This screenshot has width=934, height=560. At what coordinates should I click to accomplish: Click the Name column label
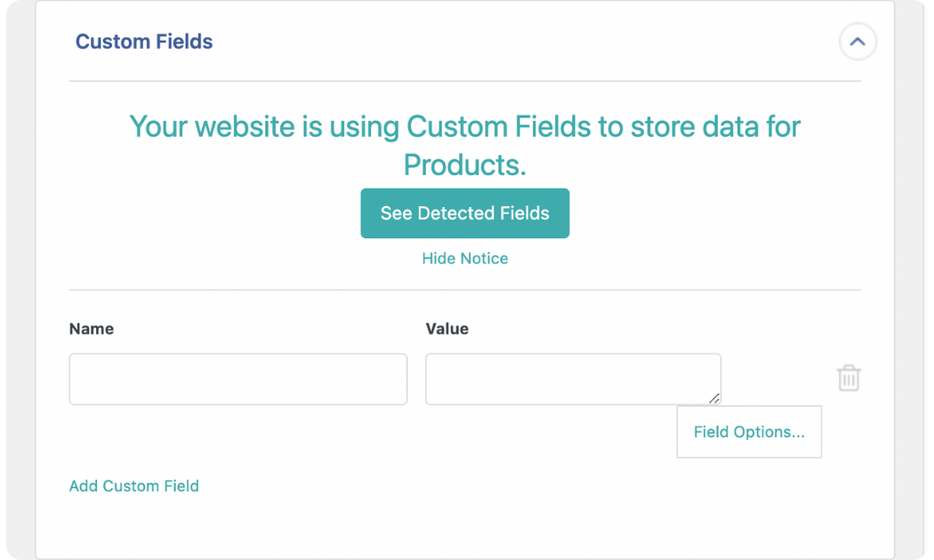pyautogui.click(x=92, y=329)
